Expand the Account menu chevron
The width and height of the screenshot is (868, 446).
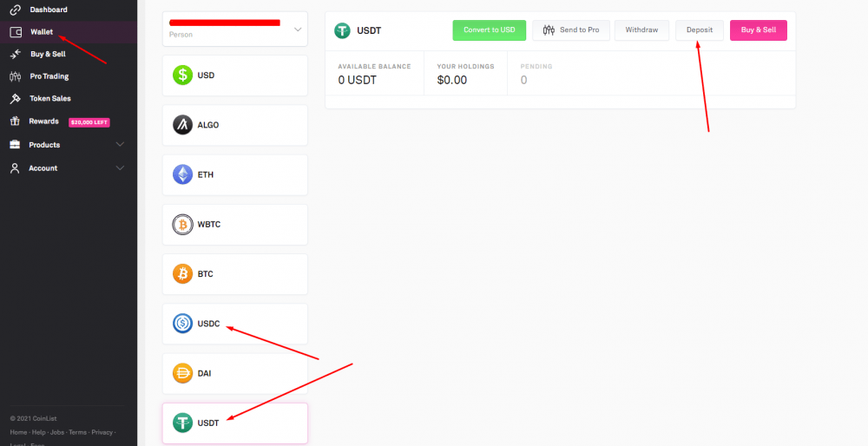[120, 167]
